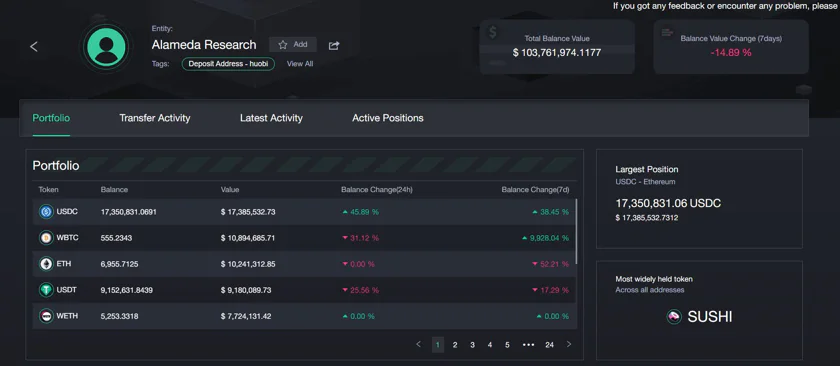Click the USDT token icon

pyautogui.click(x=47, y=290)
